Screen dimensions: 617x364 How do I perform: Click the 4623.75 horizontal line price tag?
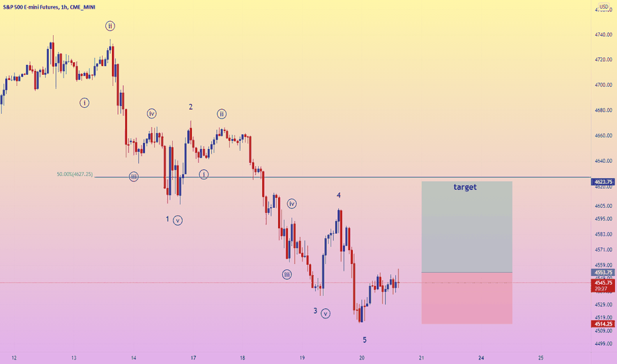[602, 182]
